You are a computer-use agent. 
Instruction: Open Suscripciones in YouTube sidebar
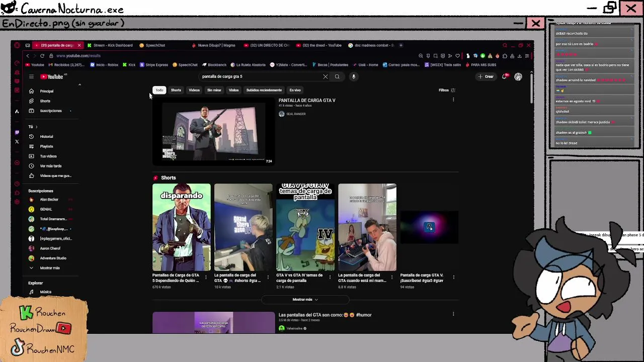(50, 111)
